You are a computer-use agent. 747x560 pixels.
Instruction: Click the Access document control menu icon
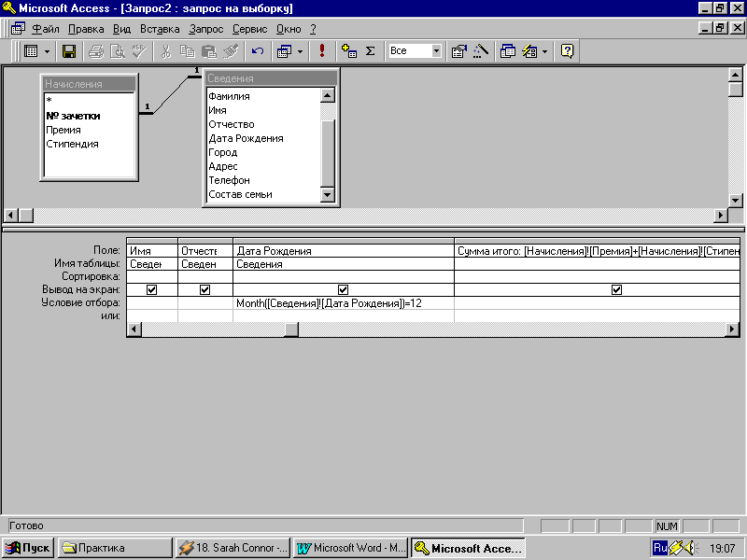point(18,29)
